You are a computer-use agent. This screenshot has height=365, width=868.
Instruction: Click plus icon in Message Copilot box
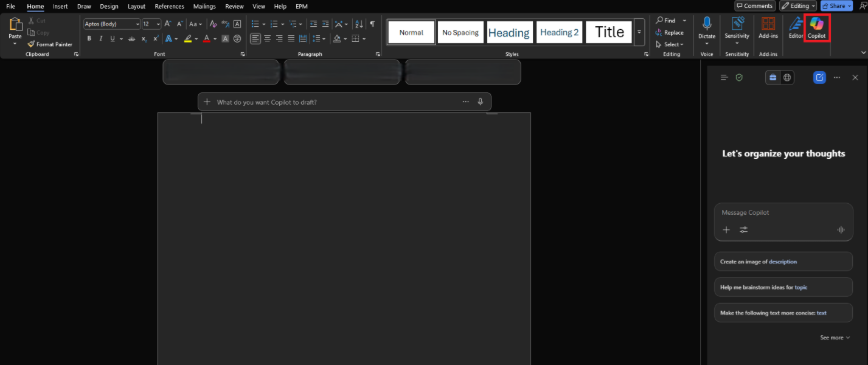click(726, 229)
